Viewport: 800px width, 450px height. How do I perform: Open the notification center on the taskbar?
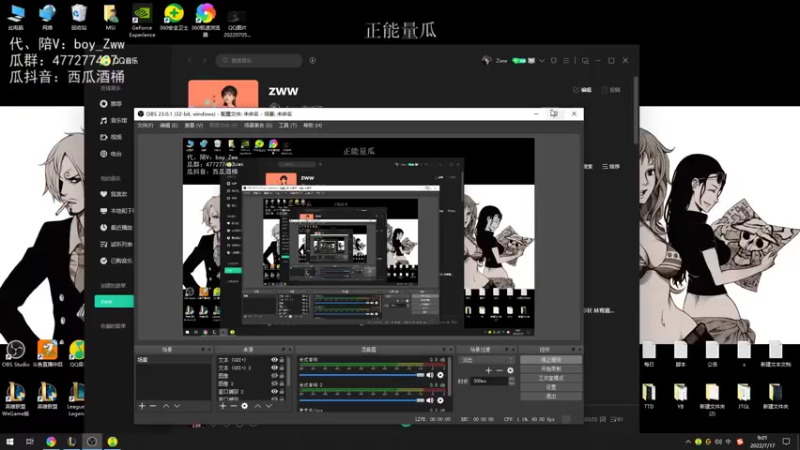[787, 441]
